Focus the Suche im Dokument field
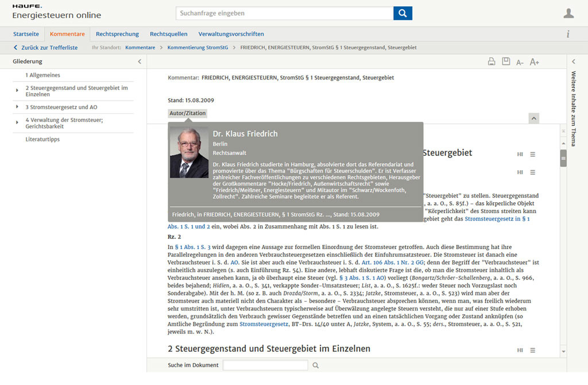Image resolution: width=588 pixels, height=385 pixels. (x=265, y=365)
